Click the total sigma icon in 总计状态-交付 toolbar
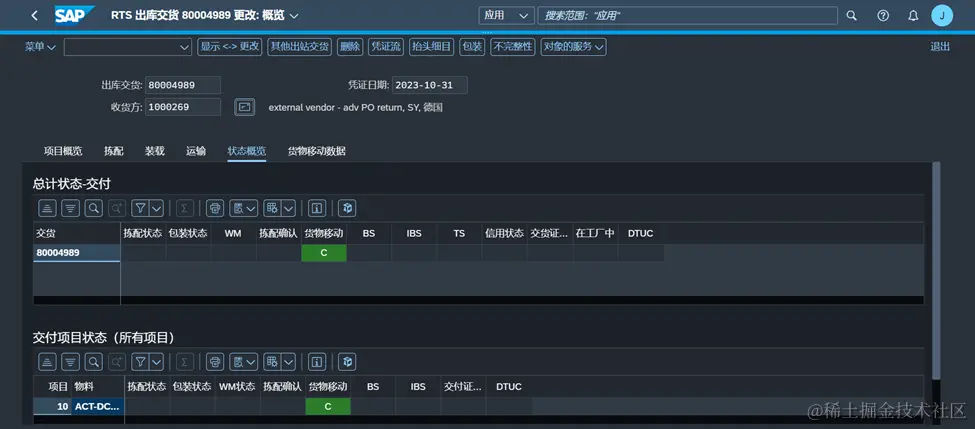Screen dimensions: 975x429 pos(185,208)
